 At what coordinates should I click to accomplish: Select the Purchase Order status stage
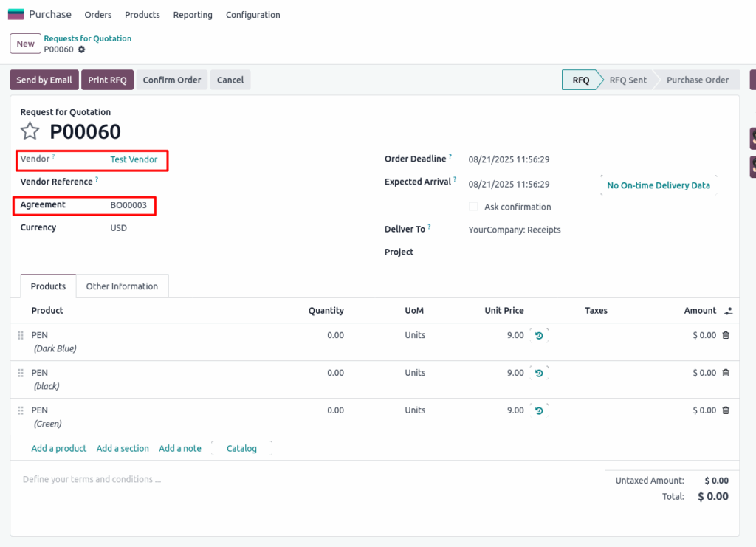click(x=698, y=80)
